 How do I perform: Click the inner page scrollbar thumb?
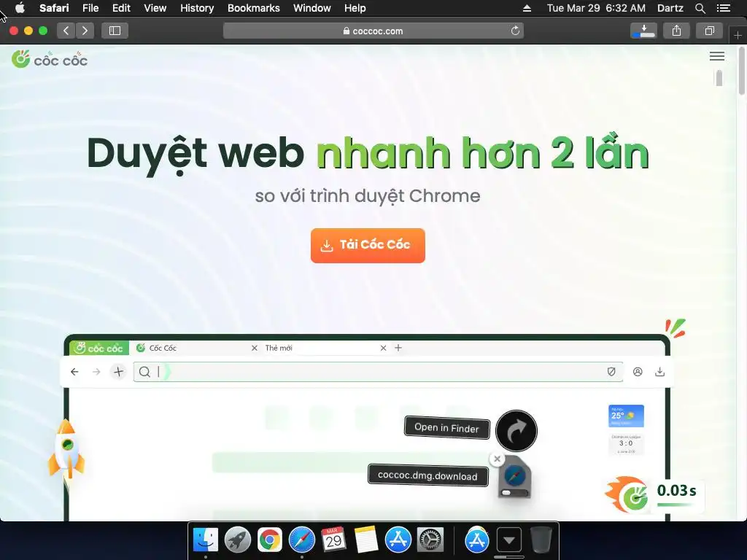[x=719, y=79]
